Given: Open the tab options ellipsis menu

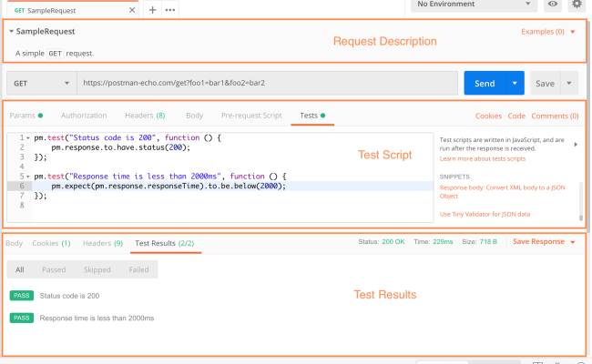Looking at the screenshot, I should click(170, 10).
